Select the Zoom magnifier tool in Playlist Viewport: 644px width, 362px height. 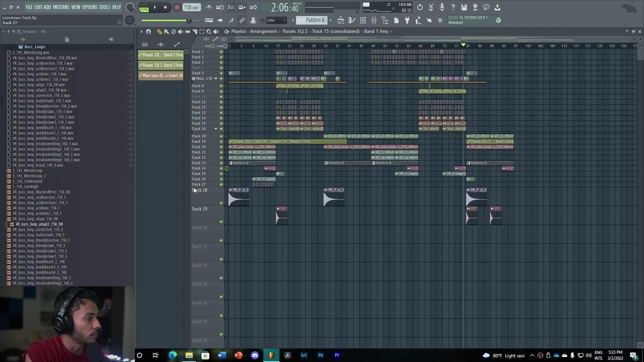click(209, 32)
